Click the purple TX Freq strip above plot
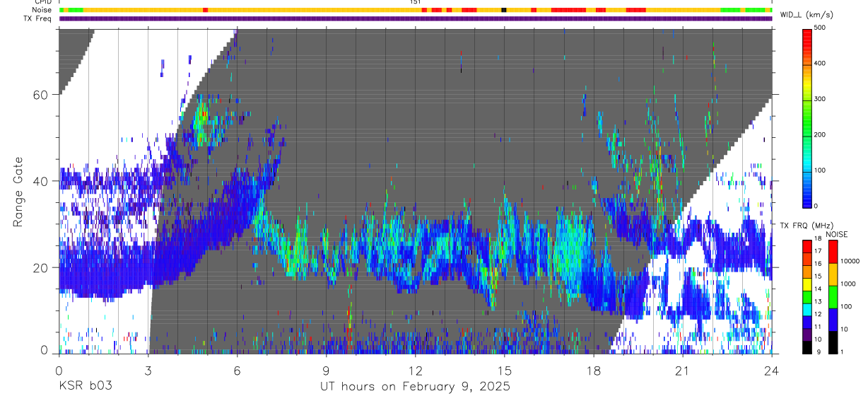868x401 pixels. [x=415, y=18]
